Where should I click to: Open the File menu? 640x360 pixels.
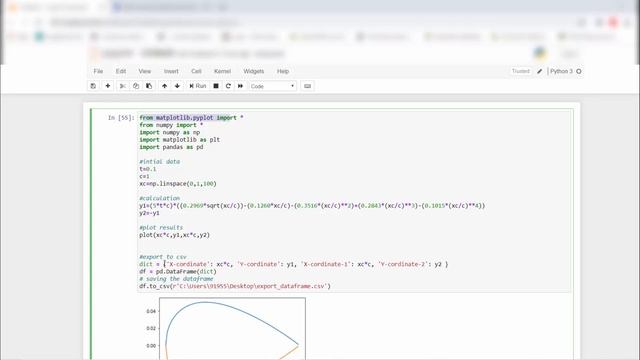pos(98,71)
